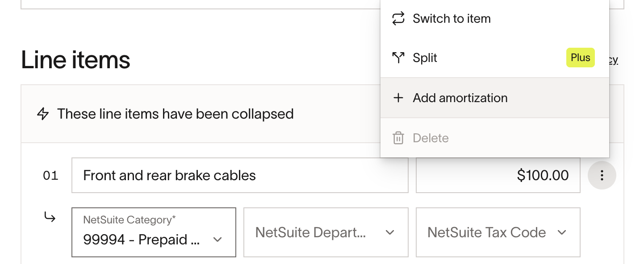Click the trash can Delete icon
The width and height of the screenshot is (644, 264).
coord(398,138)
